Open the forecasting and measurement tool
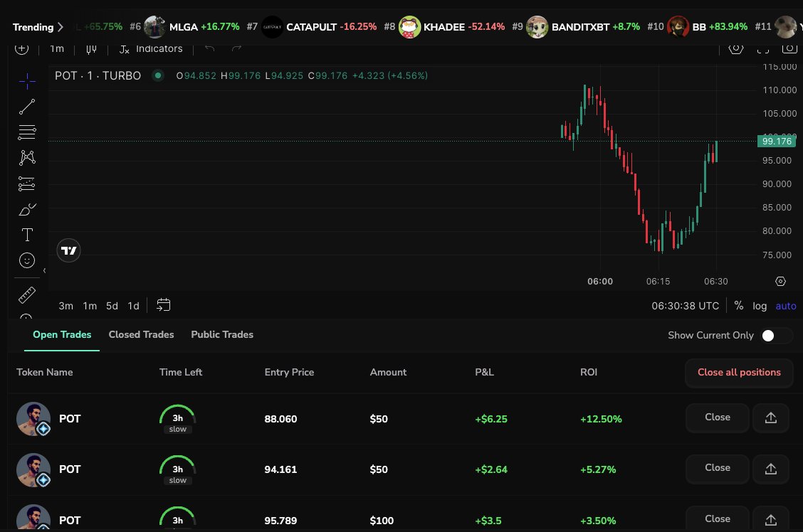This screenshot has width=803, height=532. [27, 183]
